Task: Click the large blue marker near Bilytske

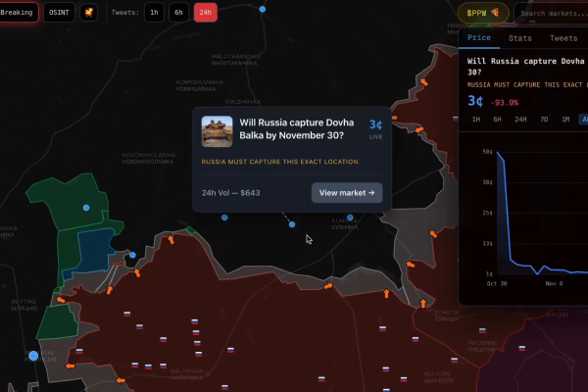Action: pos(33,356)
